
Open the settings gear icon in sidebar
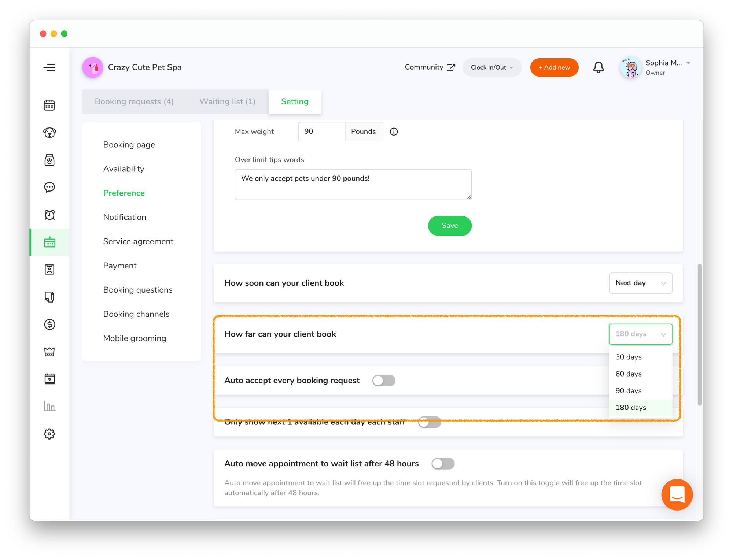point(49,434)
